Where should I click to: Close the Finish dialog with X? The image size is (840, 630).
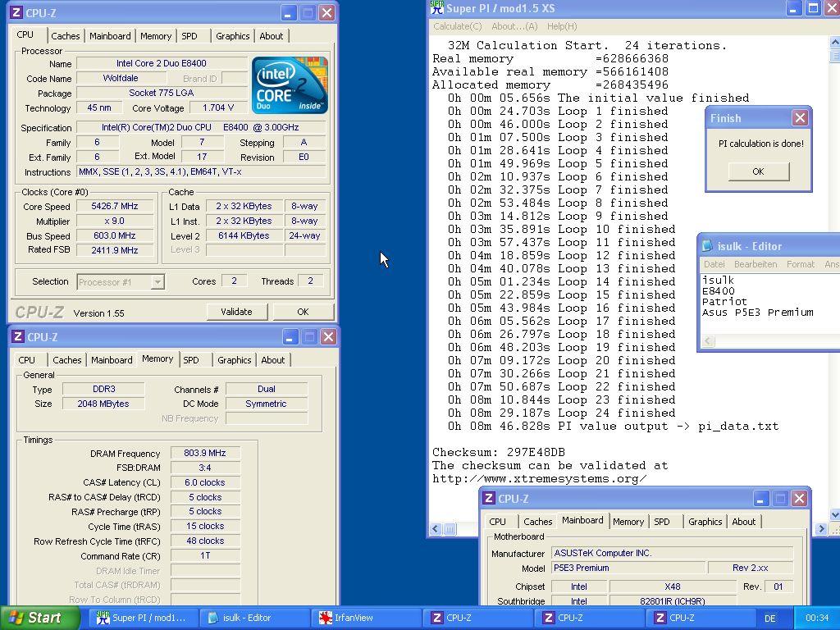(800, 118)
